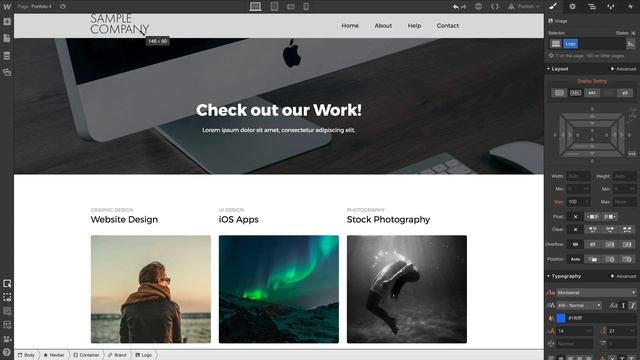Click the font size field showing 14
The width and height of the screenshot is (640, 360).
(x=575, y=331)
